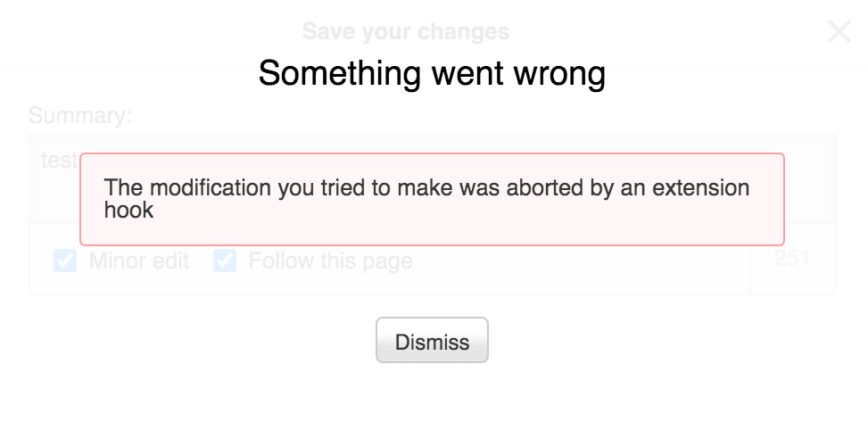This screenshot has width=868, height=422.
Task: Click the "Something went wrong" heading
Action: (x=432, y=73)
